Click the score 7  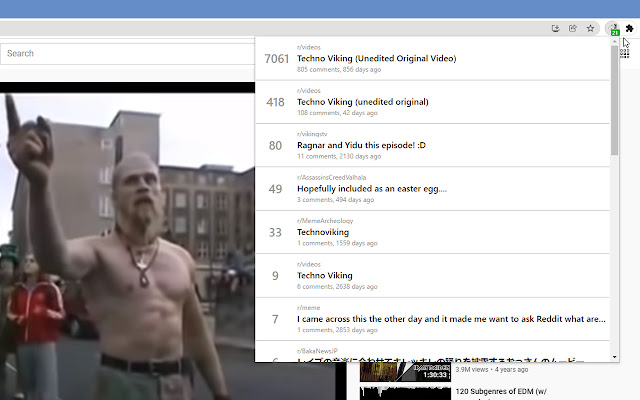click(275, 319)
